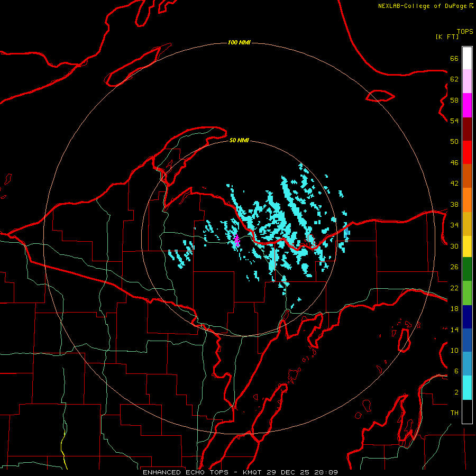Select the dark red legend swatch

click(467, 129)
